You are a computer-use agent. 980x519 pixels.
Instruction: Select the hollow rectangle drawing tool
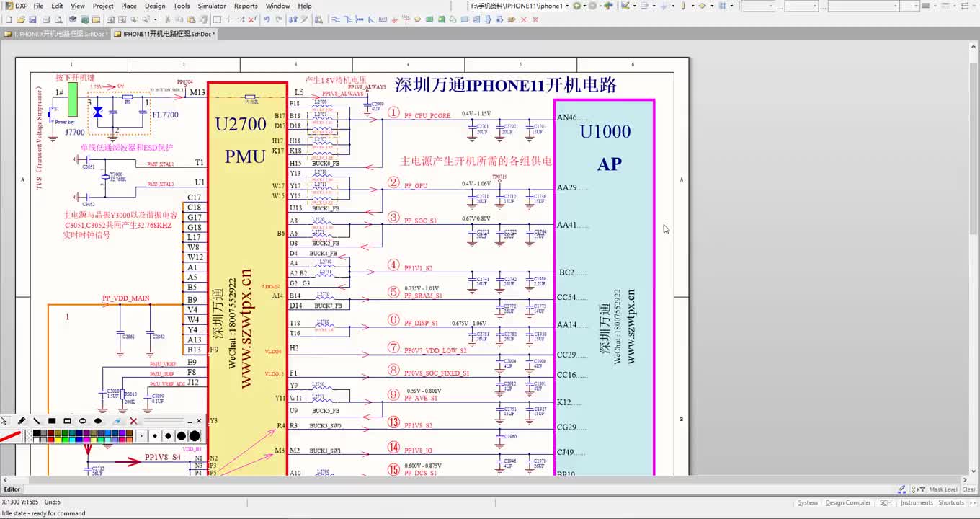pos(67,421)
